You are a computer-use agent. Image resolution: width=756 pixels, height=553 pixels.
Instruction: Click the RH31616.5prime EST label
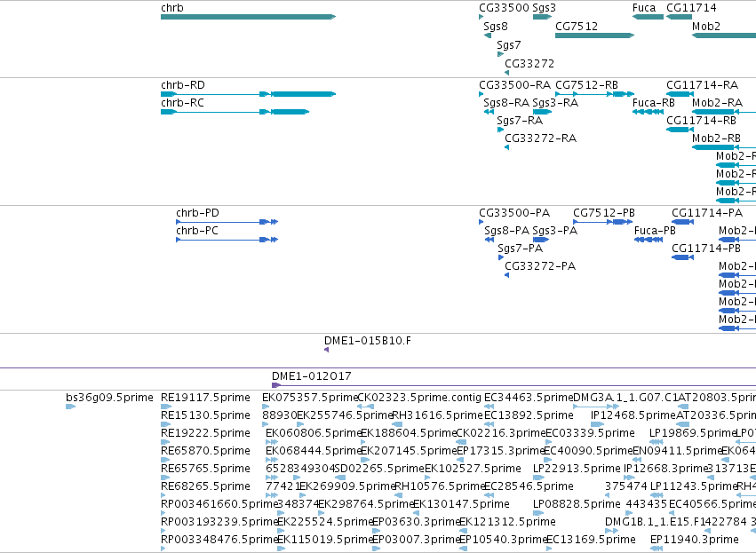(x=437, y=415)
